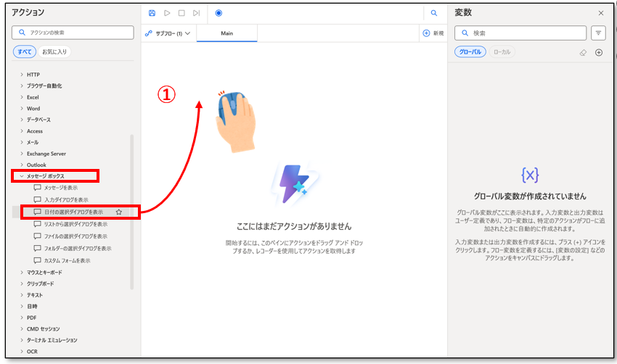
Task: Favorite 日付の選択ダイアログを表示 with the star icon
Action: click(118, 212)
